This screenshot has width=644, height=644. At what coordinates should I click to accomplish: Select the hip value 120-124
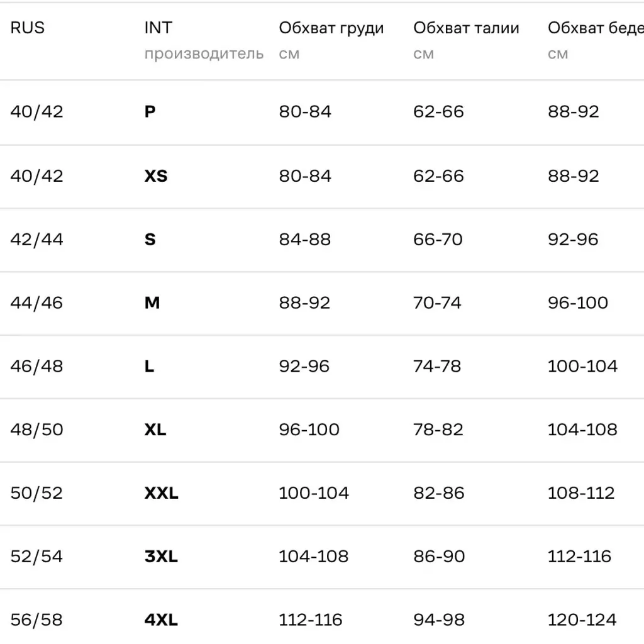tap(582, 620)
